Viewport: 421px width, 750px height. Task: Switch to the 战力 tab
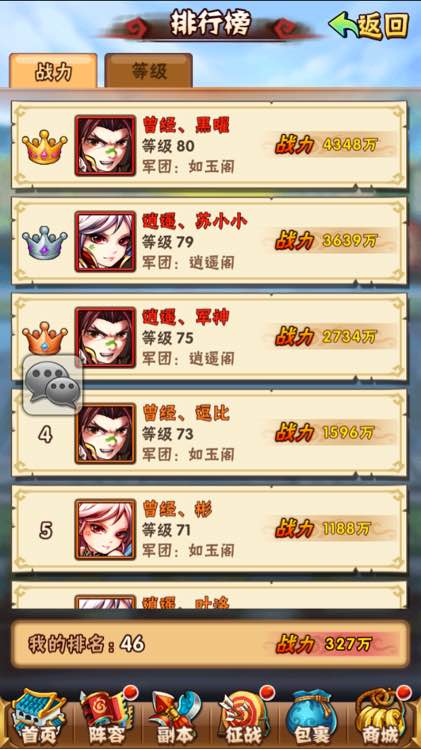pos(53,71)
